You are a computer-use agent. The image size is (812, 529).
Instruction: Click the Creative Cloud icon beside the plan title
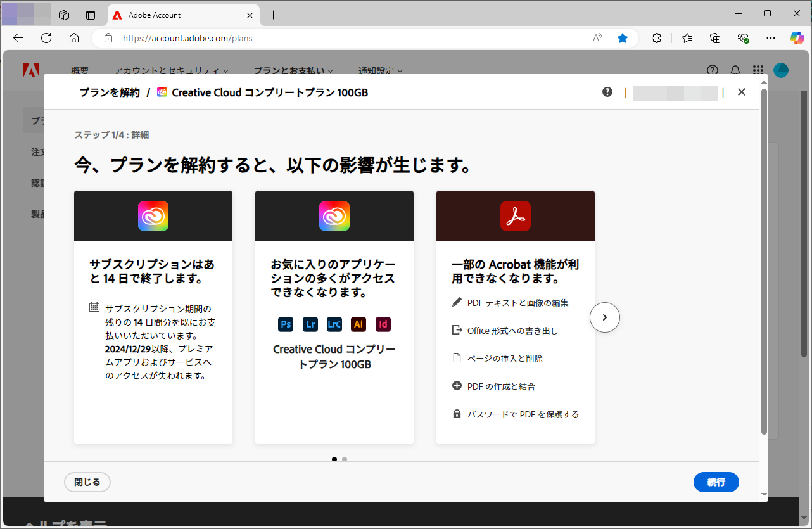pyautogui.click(x=162, y=92)
